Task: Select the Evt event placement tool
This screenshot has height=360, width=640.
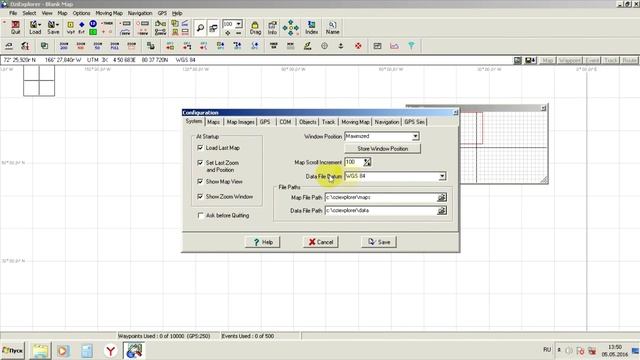Action: [82, 27]
